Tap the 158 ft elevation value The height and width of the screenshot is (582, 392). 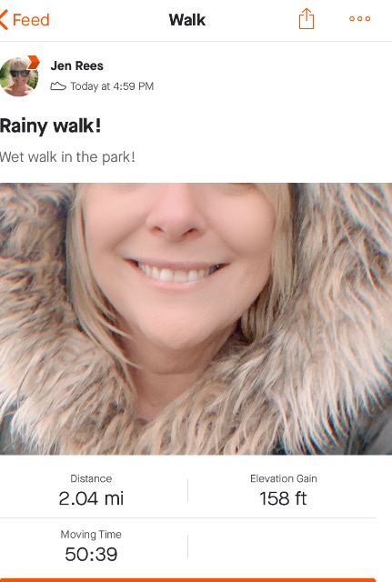283,498
